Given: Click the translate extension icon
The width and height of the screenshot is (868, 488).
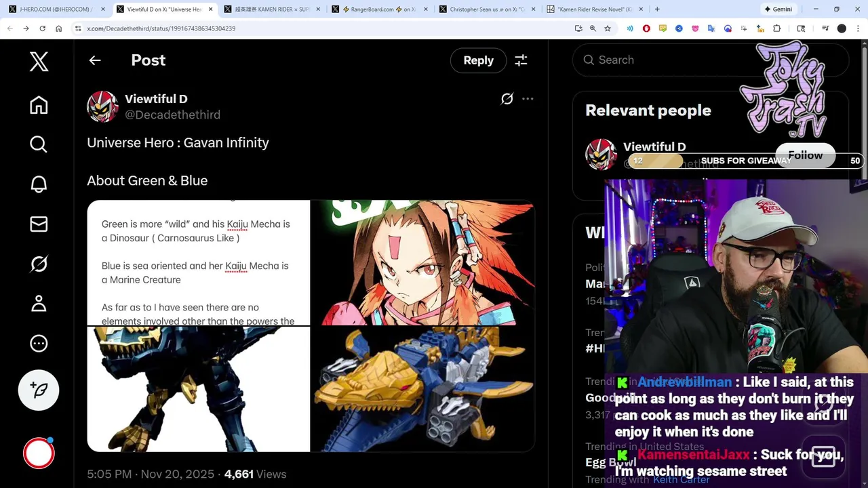Looking at the screenshot, I should click(711, 28).
